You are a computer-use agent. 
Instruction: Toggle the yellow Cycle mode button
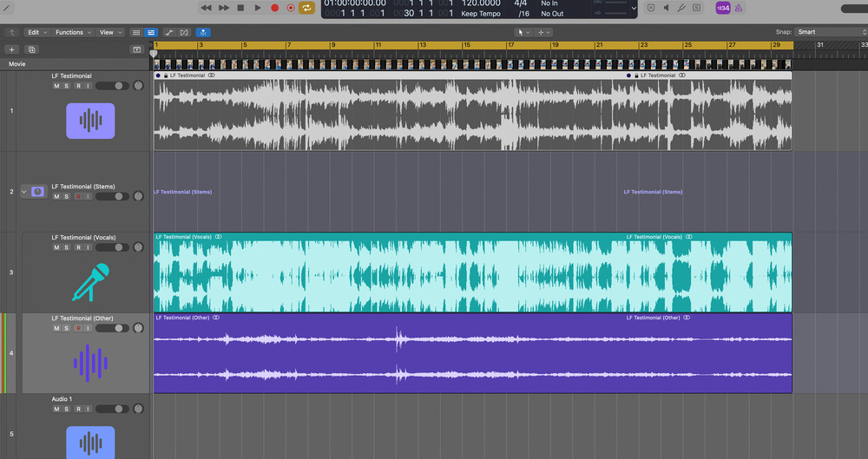[x=306, y=8]
